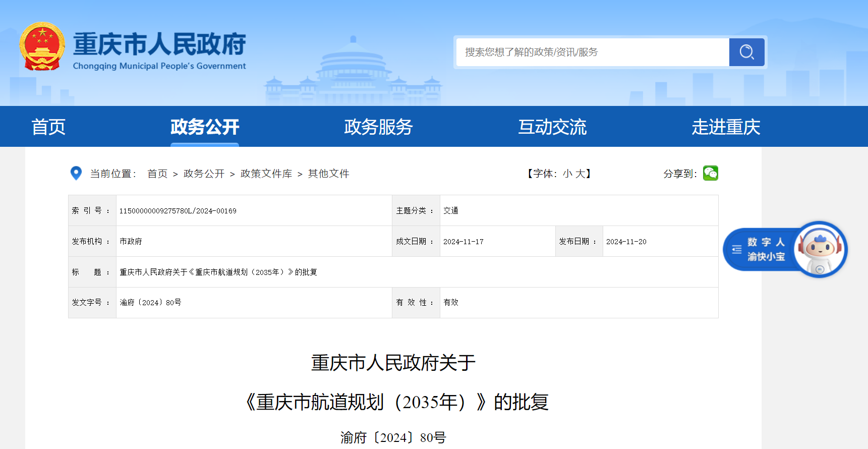Click the 首页 breadcrumb link
The width and height of the screenshot is (868, 449).
[157, 174]
